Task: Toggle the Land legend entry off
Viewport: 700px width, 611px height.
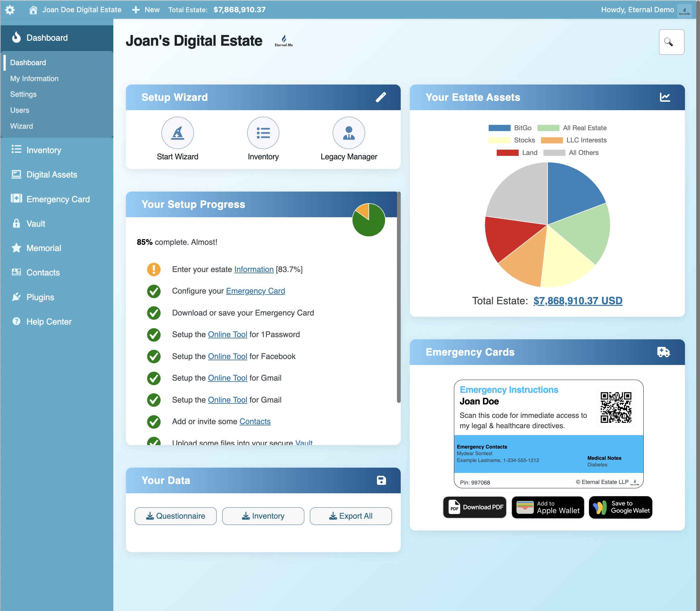Action: tap(517, 153)
